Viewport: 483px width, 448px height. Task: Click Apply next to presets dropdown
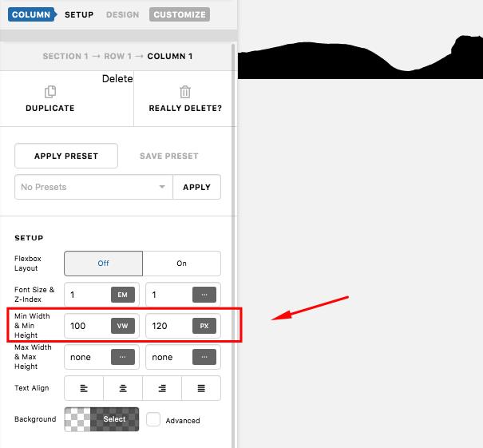196,187
